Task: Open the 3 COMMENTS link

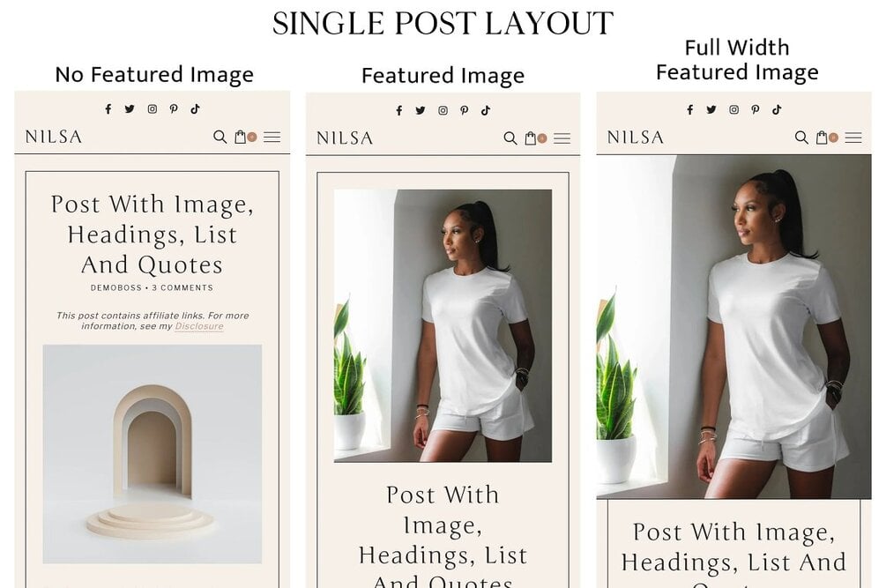Action: coord(182,287)
